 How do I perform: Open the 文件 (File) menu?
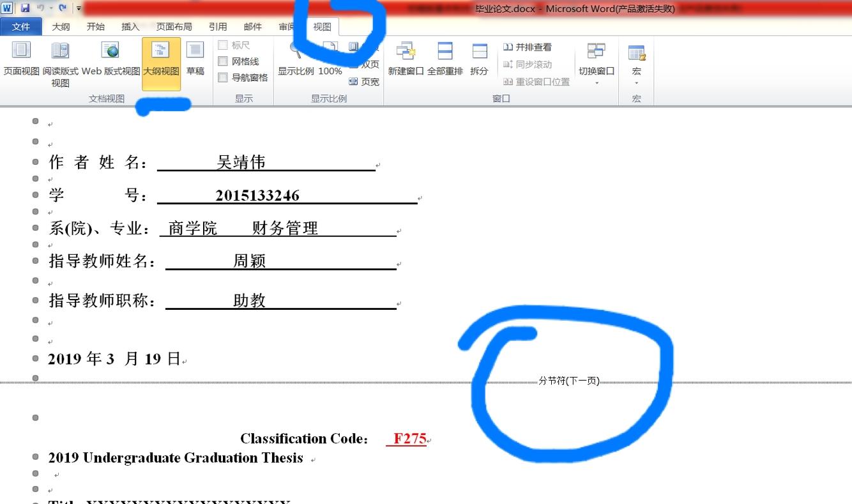tap(21, 26)
